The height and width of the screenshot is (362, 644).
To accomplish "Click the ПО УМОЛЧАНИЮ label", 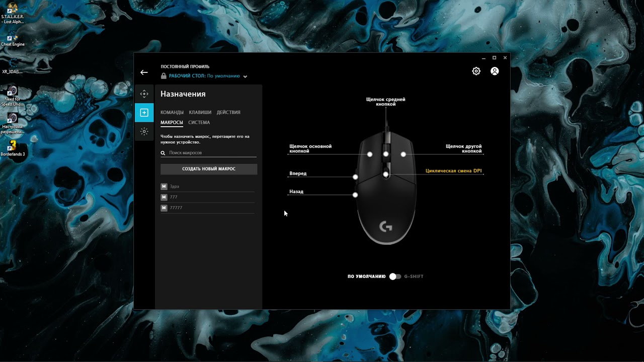I will tap(366, 277).
